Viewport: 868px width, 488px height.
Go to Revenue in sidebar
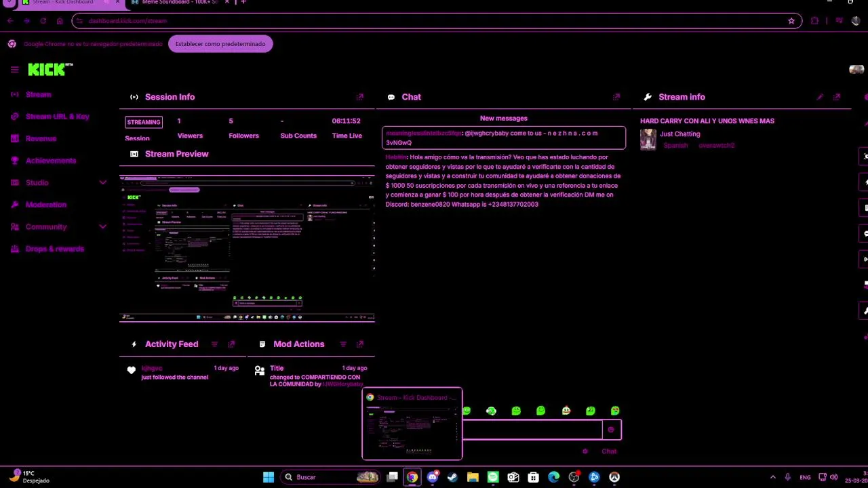[x=41, y=138]
